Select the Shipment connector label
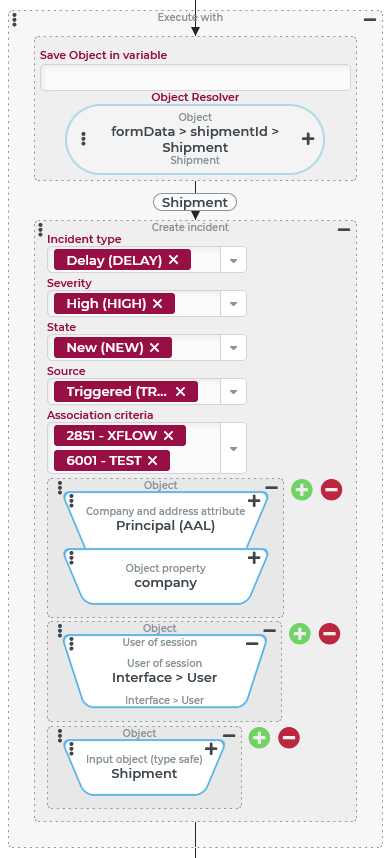This screenshot has height=858, width=391. click(x=195, y=202)
